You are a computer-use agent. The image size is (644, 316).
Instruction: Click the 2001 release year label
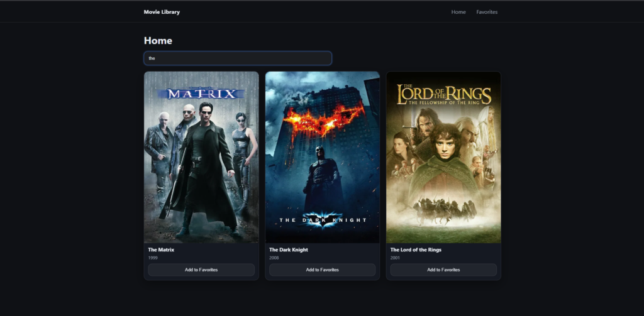click(395, 258)
